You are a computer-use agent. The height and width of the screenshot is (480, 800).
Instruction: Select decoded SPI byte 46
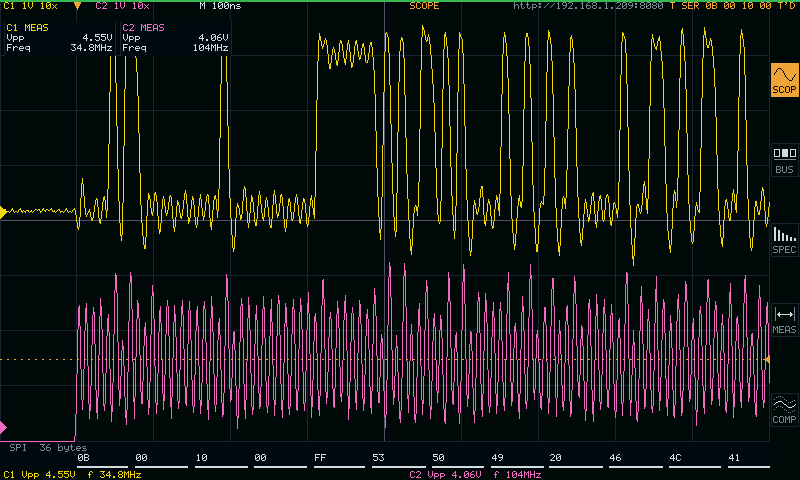[615, 458]
